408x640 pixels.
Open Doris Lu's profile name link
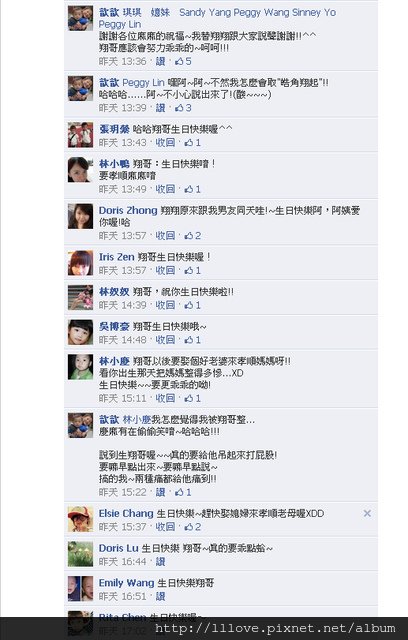point(119,548)
